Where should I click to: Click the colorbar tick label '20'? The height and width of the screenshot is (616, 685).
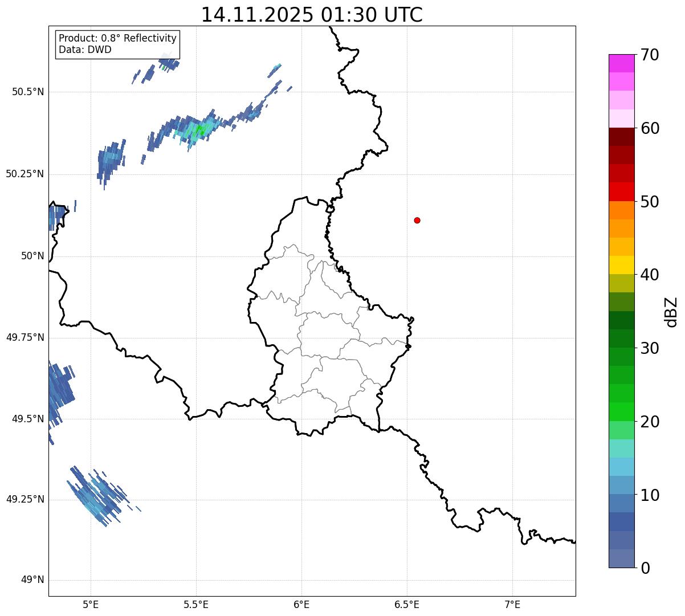click(x=649, y=422)
